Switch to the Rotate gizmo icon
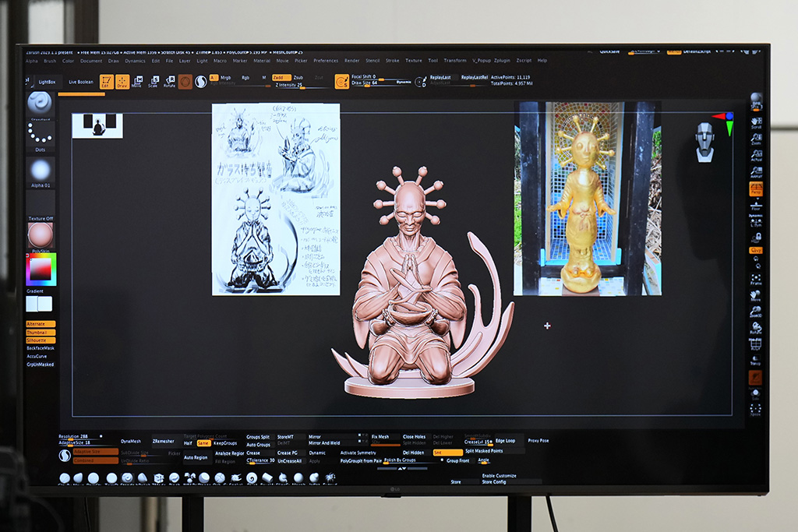 pyautogui.click(x=169, y=81)
